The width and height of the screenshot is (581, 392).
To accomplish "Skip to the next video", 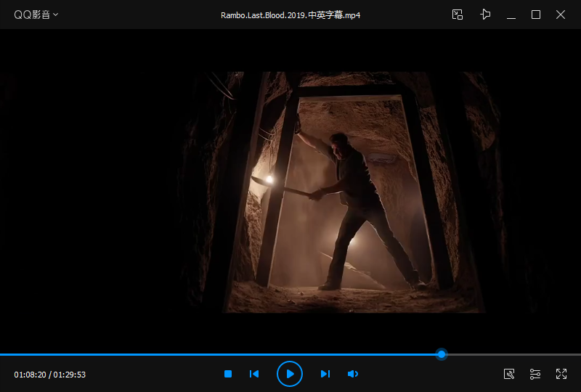I will click(325, 374).
